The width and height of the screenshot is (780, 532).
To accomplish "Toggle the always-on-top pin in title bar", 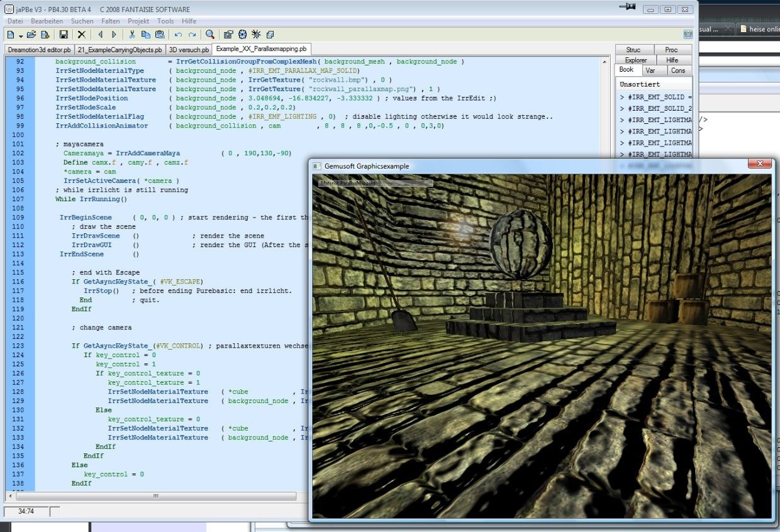I will 627,8.
